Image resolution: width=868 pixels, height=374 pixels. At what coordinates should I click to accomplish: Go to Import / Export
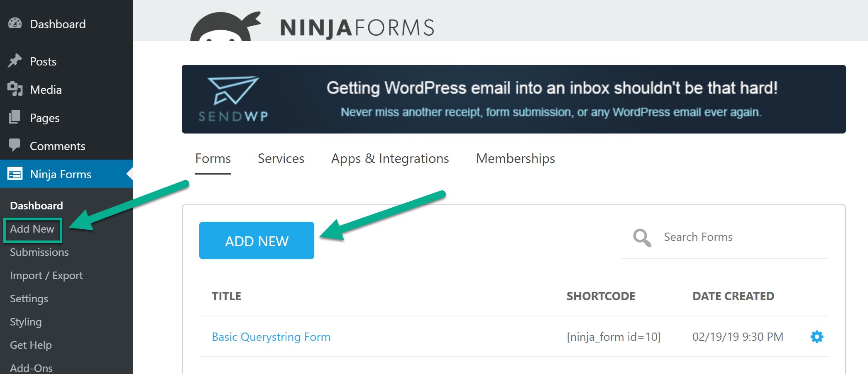(x=46, y=276)
